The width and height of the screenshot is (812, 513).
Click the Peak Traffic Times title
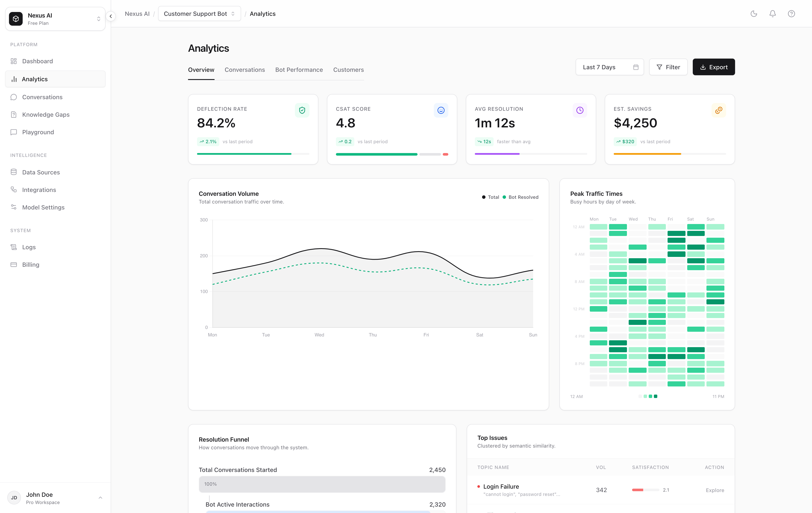click(596, 194)
